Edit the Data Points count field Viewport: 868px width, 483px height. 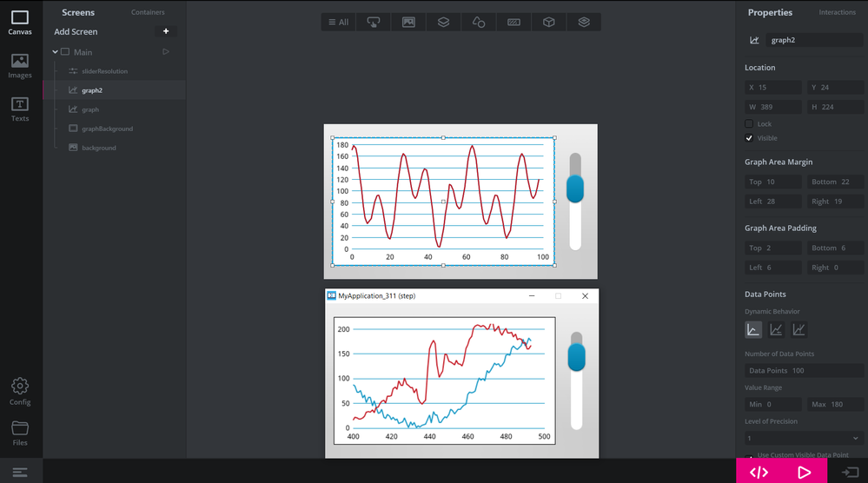coord(805,371)
